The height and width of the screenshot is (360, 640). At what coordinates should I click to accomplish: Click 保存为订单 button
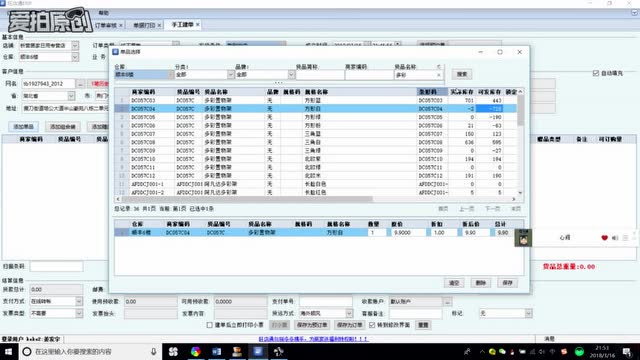coord(349,325)
